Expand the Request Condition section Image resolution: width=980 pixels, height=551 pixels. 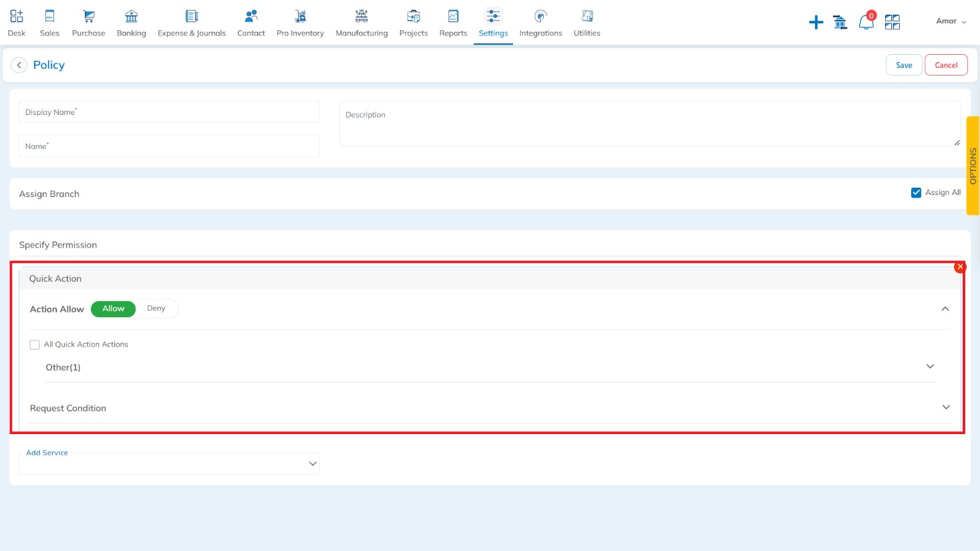pyautogui.click(x=490, y=408)
